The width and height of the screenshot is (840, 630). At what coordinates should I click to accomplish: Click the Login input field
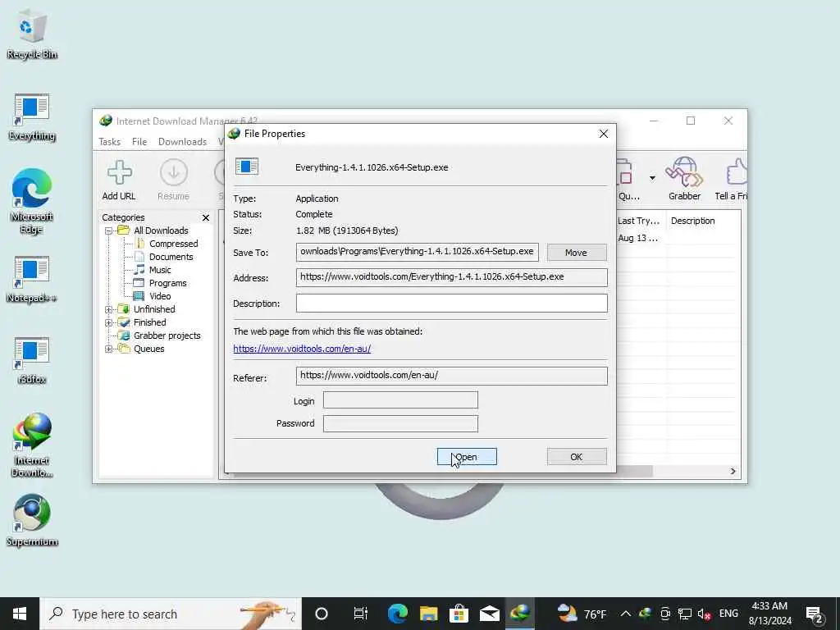point(400,400)
